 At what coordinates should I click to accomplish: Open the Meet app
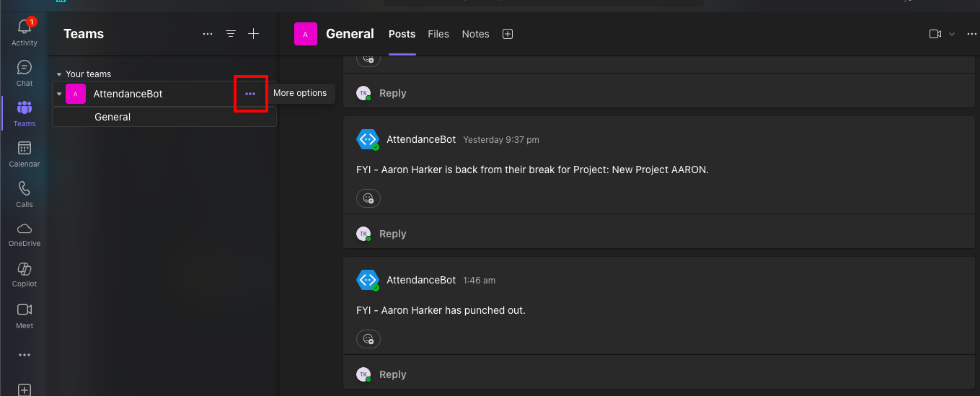[25, 315]
